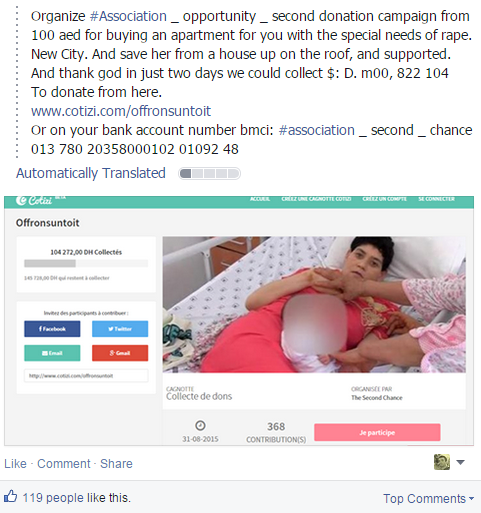Click the thumbs-up likes icon
This screenshot has width=481, height=513.
click(10, 496)
